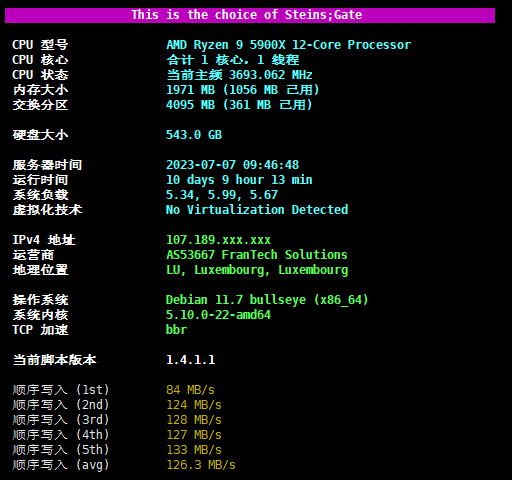
Task: Click the 126.3 MB/s average write speed
Action: click(201, 465)
